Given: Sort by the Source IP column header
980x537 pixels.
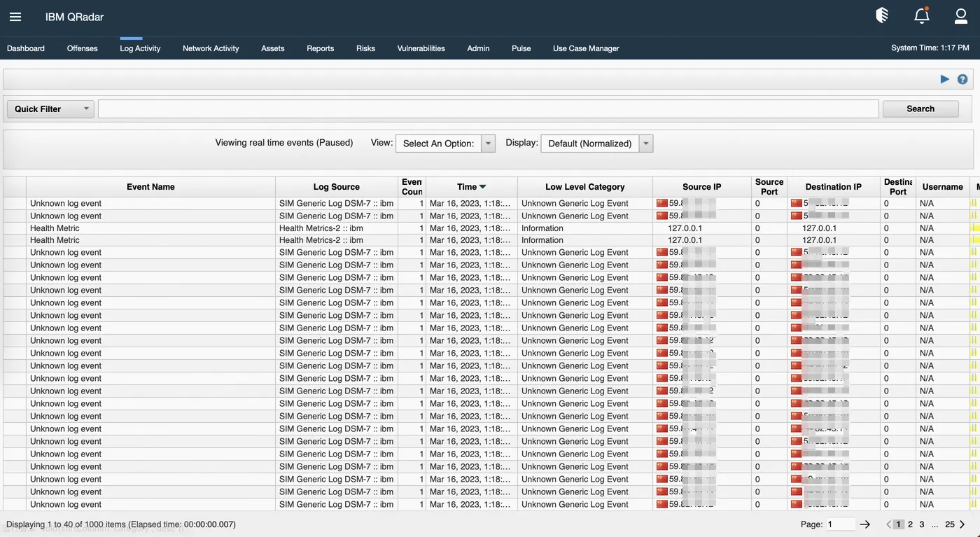Looking at the screenshot, I should pyautogui.click(x=702, y=187).
